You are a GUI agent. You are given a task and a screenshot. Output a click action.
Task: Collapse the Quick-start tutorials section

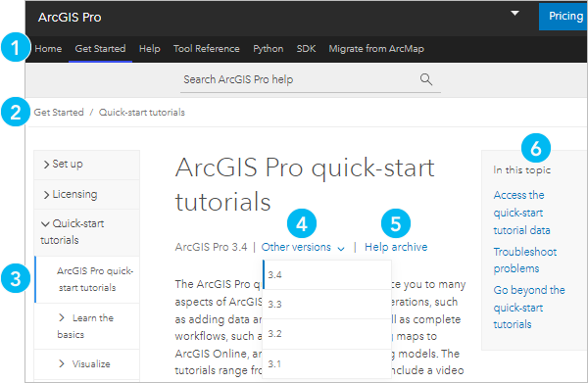click(86, 231)
